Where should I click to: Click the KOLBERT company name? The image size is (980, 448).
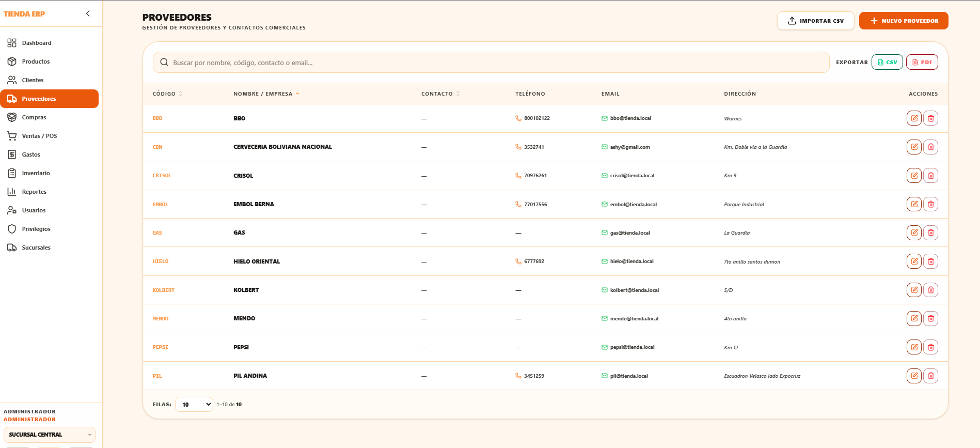(246, 290)
